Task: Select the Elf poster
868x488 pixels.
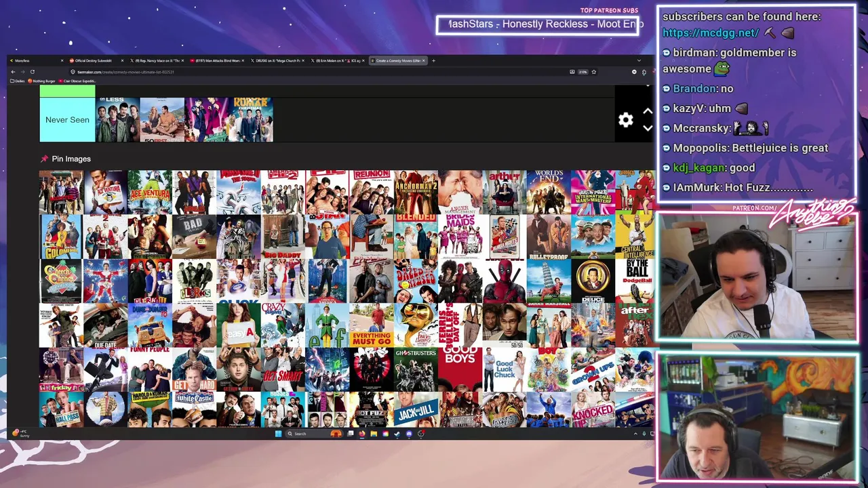Action: point(327,325)
